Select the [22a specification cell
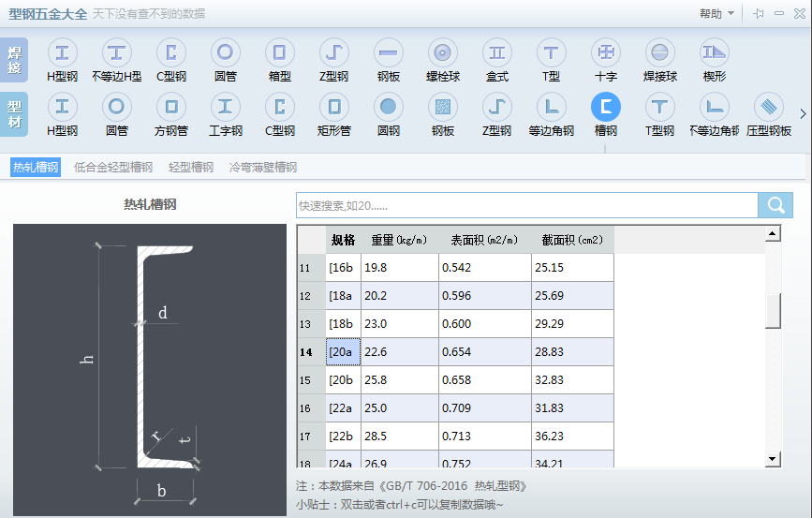 coord(344,408)
